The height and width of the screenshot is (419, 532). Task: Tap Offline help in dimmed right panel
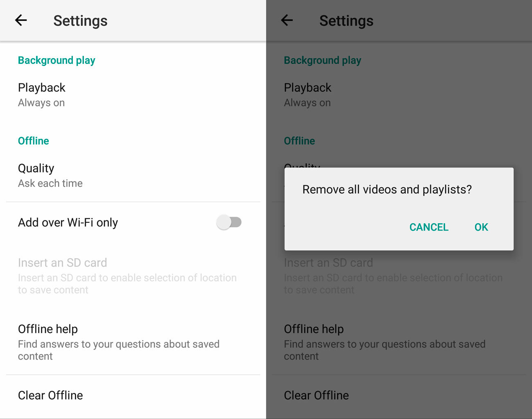click(x=399, y=342)
